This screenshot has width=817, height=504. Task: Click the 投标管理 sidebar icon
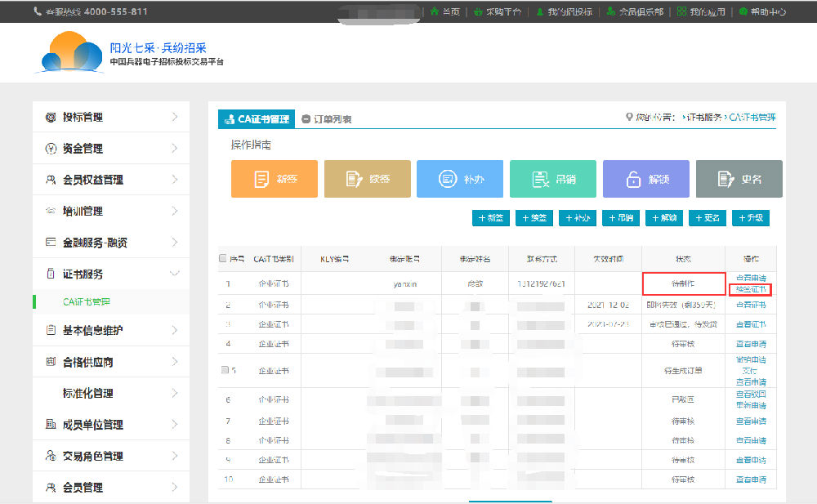click(x=51, y=118)
